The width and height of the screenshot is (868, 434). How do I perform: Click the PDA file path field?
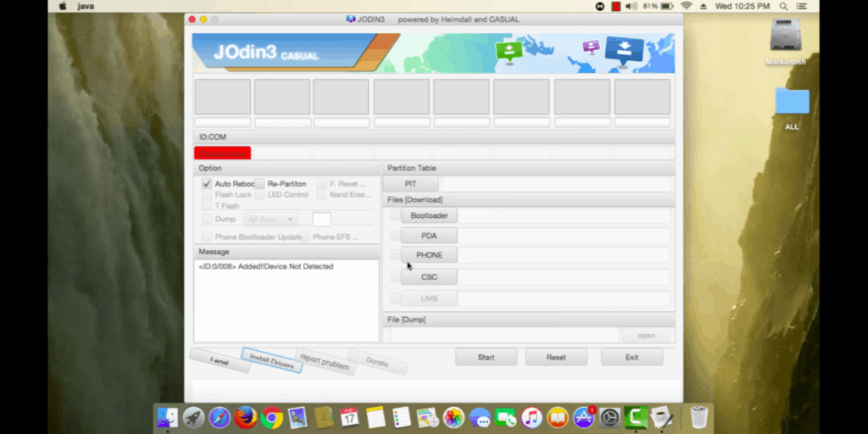(x=564, y=236)
